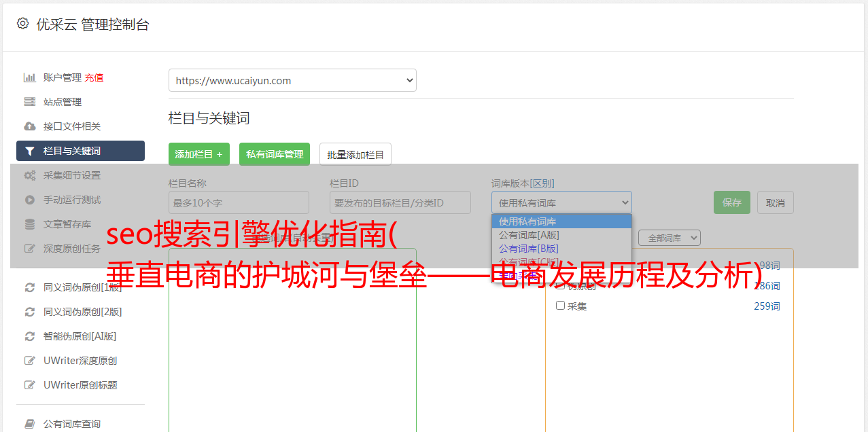Screen dimensions: 868x432
Task: Focus the 栏目ID input field
Action: [x=400, y=202]
